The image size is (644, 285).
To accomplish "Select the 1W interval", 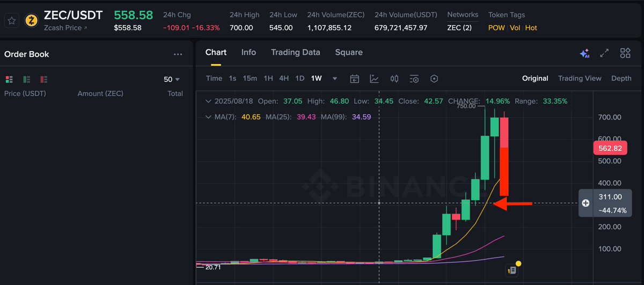I will (x=317, y=78).
